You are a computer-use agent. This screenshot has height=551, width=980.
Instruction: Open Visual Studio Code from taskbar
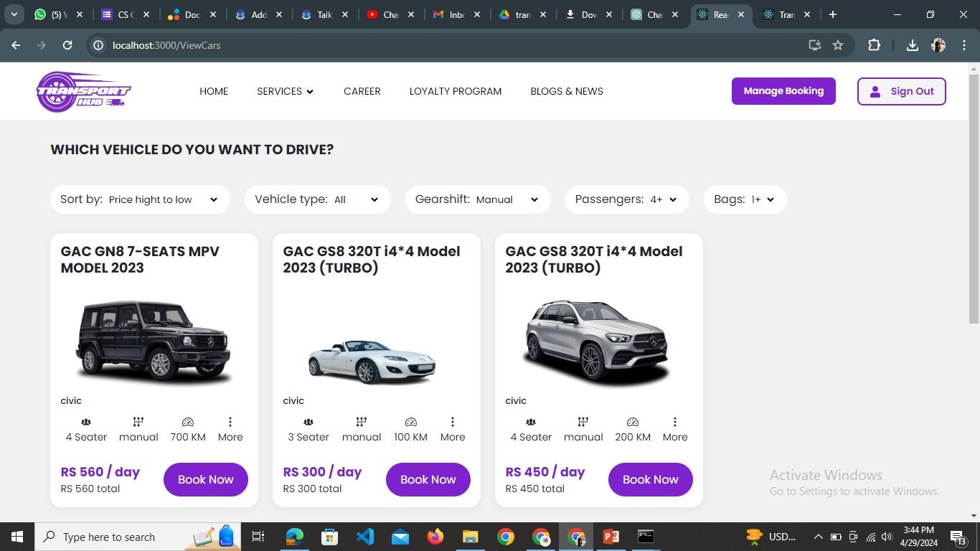point(365,537)
